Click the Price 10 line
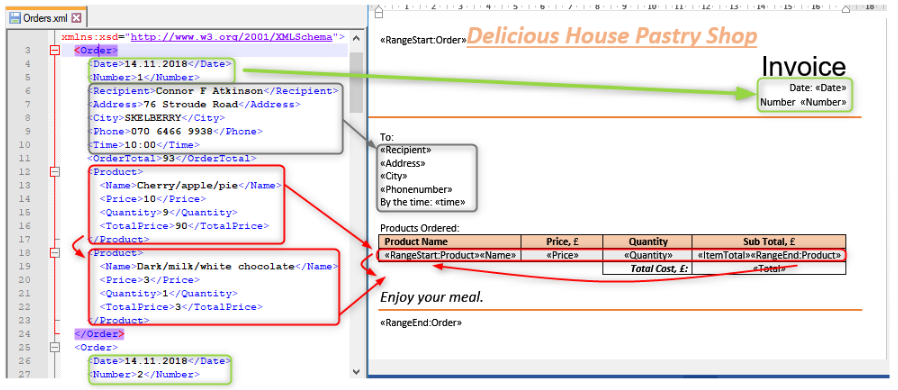The image size is (898, 390). point(153,199)
